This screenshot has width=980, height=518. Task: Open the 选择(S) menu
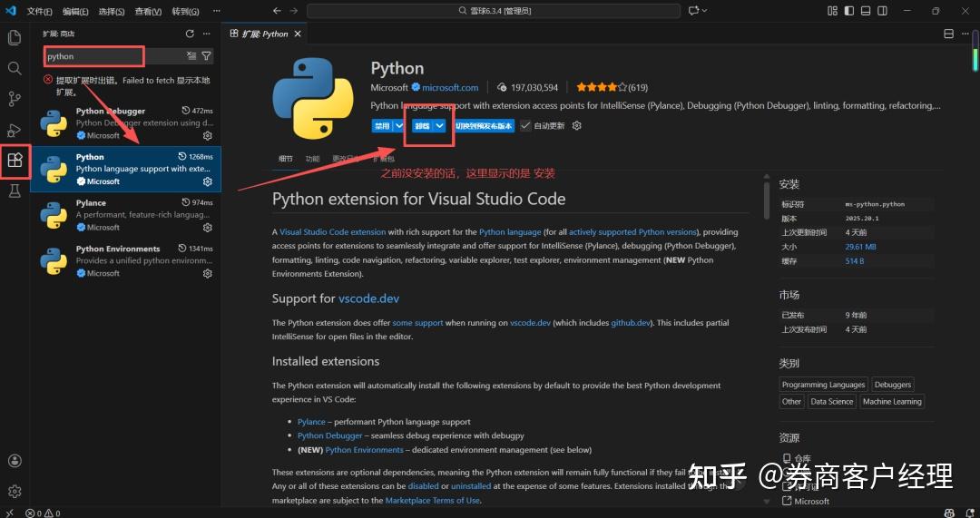pyautogui.click(x=112, y=11)
